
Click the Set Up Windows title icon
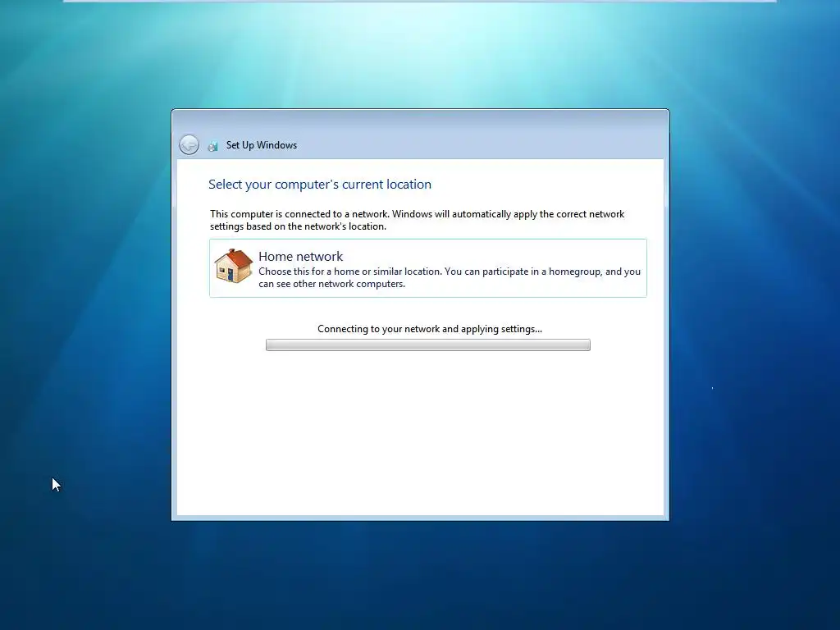point(212,146)
